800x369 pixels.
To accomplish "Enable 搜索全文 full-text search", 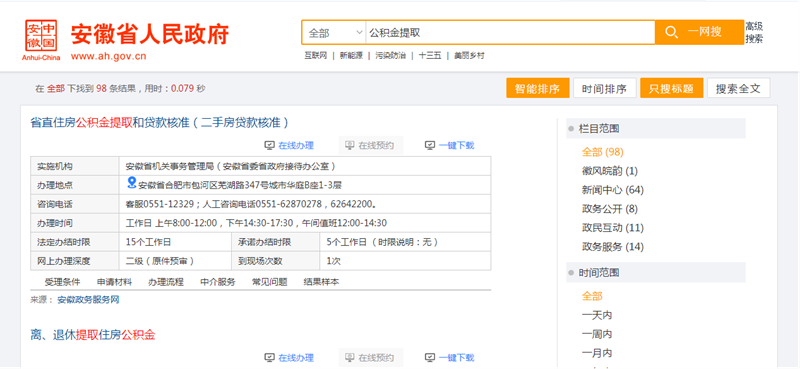I will (738, 88).
